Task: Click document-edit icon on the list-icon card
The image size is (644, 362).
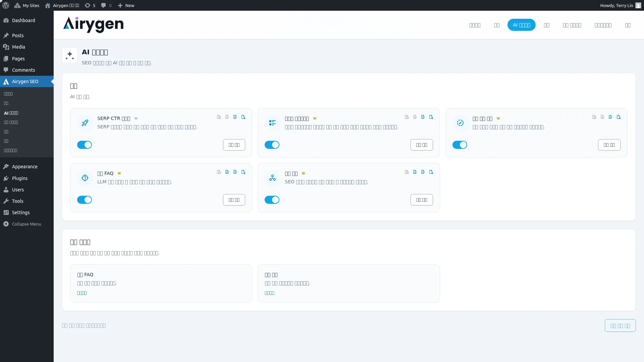Action: pos(423,117)
